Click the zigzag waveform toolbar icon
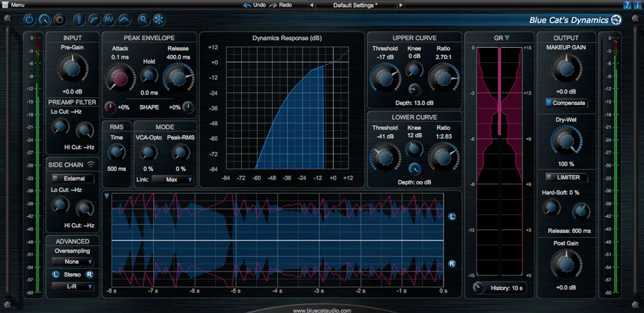The width and height of the screenshot is (644, 313). click(109, 19)
